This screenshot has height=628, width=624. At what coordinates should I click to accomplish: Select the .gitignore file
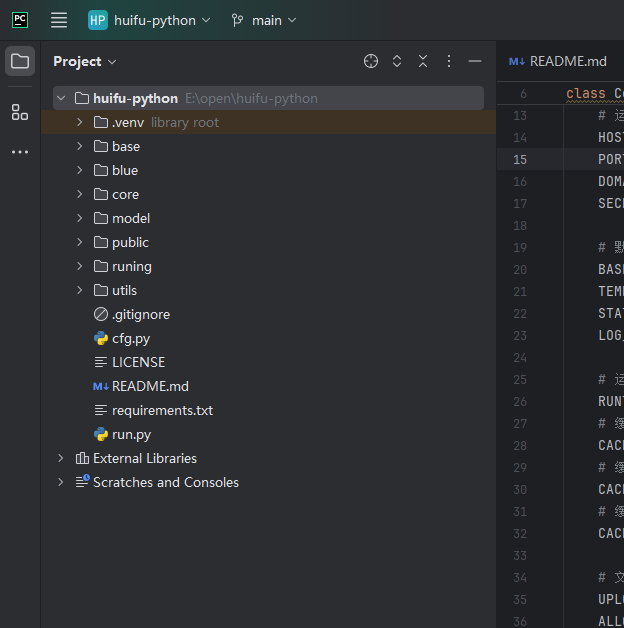point(141,315)
